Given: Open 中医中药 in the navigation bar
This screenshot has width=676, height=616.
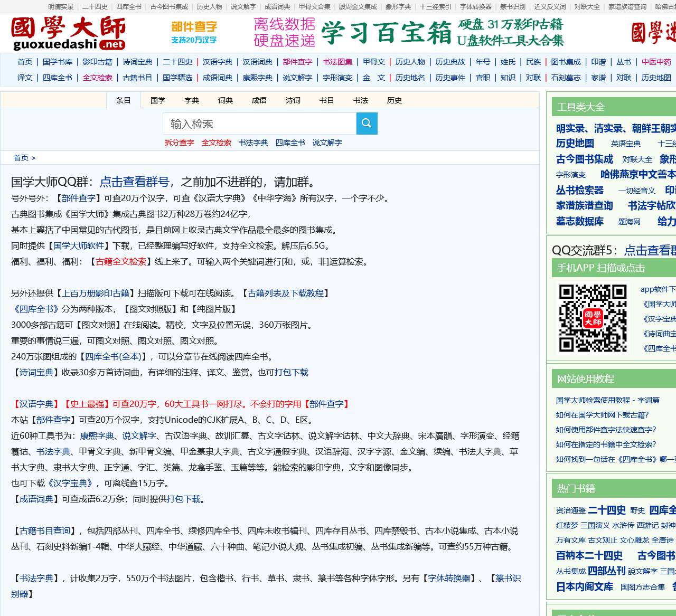Looking at the screenshot, I should [656, 62].
